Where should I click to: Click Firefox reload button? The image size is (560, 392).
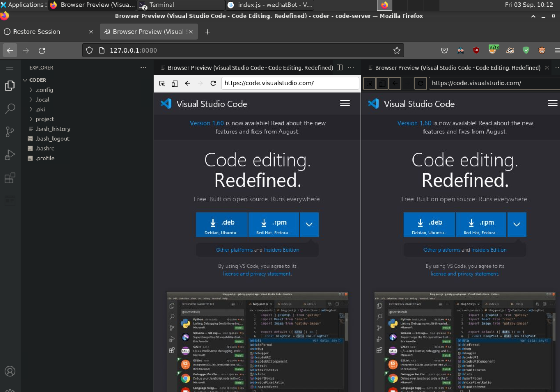[42, 50]
